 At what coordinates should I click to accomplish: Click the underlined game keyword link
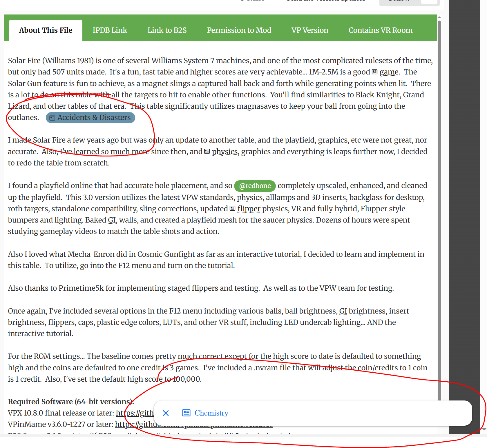tap(389, 72)
